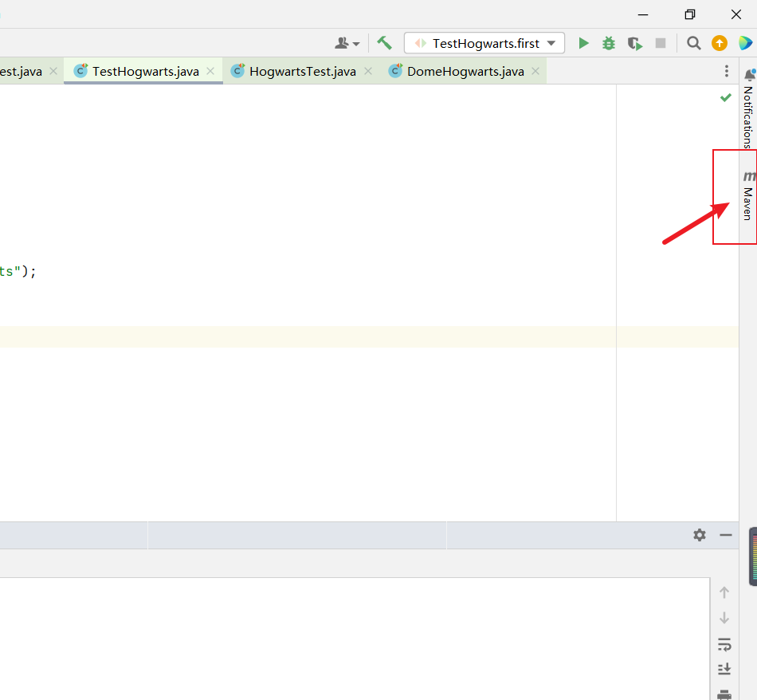757x700 pixels.
Task: Print console output with the printer icon
Action: pyautogui.click(x=724, y=694)
